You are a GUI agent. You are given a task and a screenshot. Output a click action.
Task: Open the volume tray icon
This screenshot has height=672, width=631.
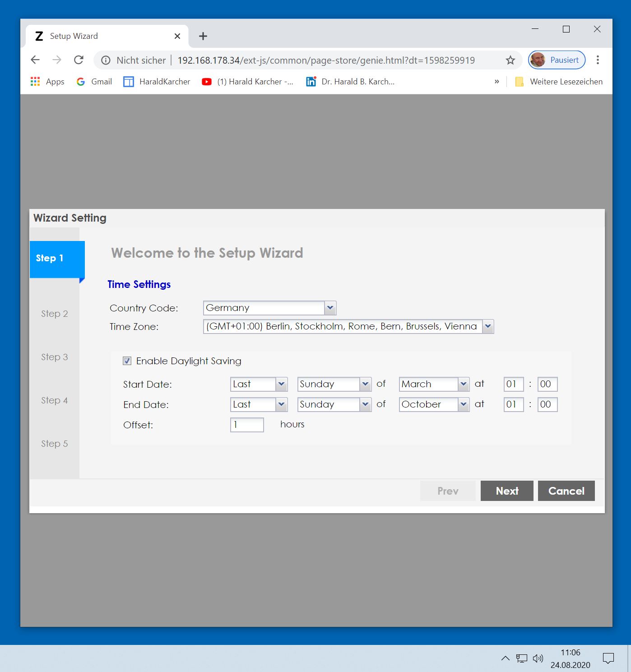[538, 658]
